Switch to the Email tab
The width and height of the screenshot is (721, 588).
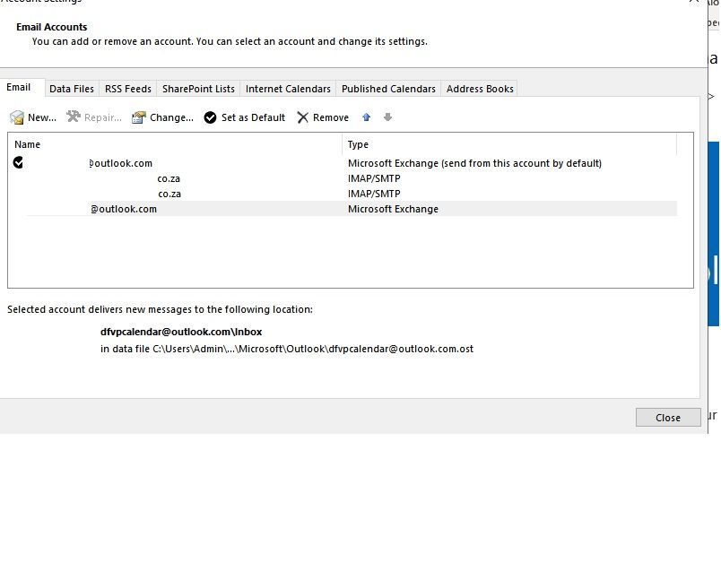(19, 87)
